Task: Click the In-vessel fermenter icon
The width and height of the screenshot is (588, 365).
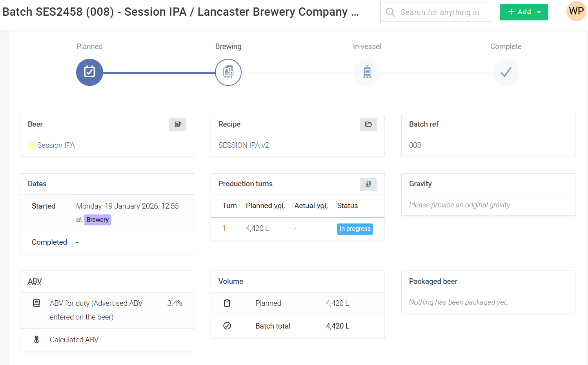Action: click(x=367, y=72)
